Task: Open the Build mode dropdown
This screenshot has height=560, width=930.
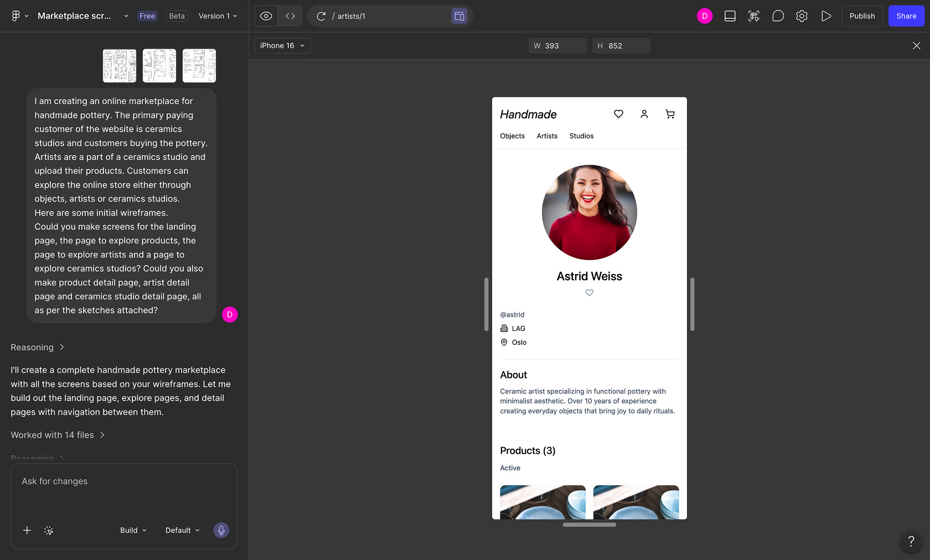Action: pos(133,530)
